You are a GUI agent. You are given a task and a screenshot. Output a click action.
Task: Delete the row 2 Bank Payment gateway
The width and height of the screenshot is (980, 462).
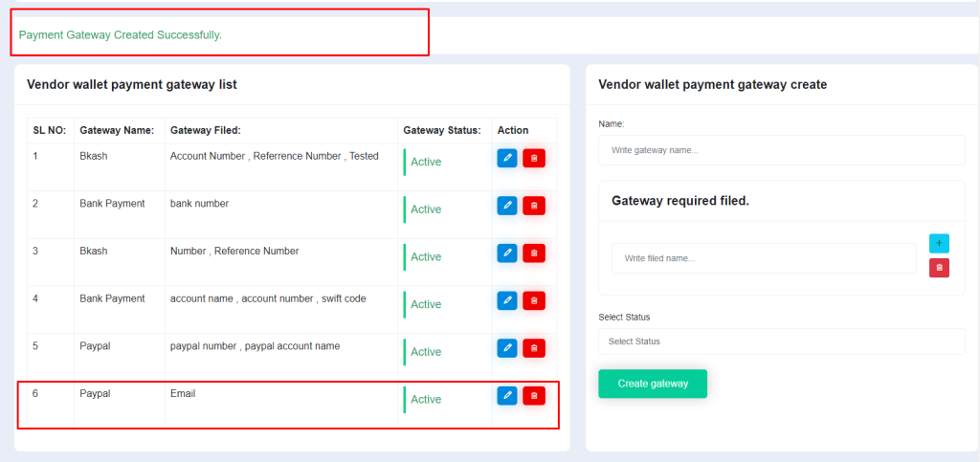point(534,206)
